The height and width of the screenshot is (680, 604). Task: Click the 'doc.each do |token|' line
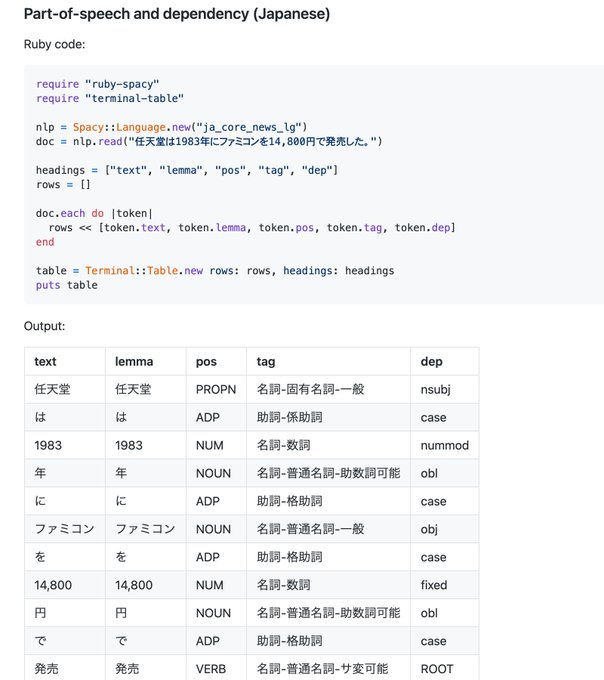coord(94,213)
